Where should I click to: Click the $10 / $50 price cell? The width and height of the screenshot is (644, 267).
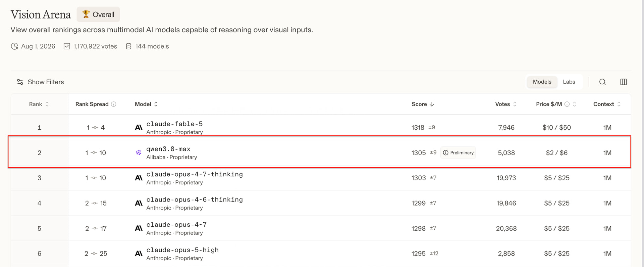pos(557,128)
